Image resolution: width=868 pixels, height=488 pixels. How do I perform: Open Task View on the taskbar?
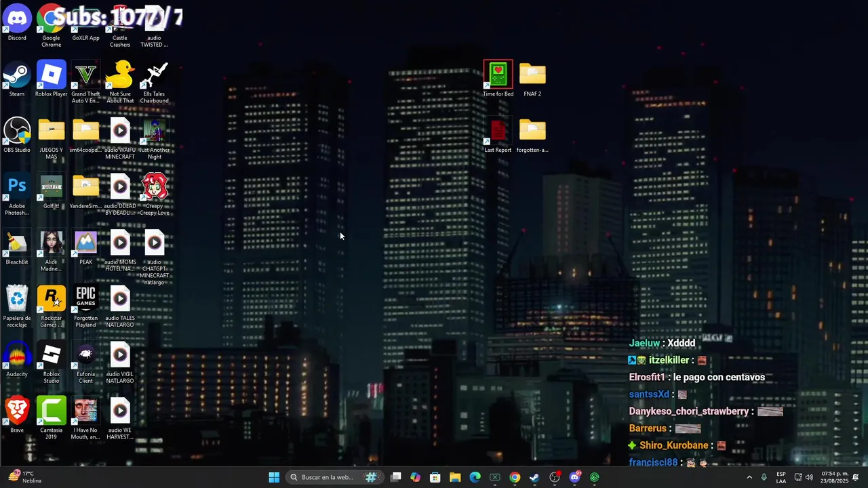396,477
